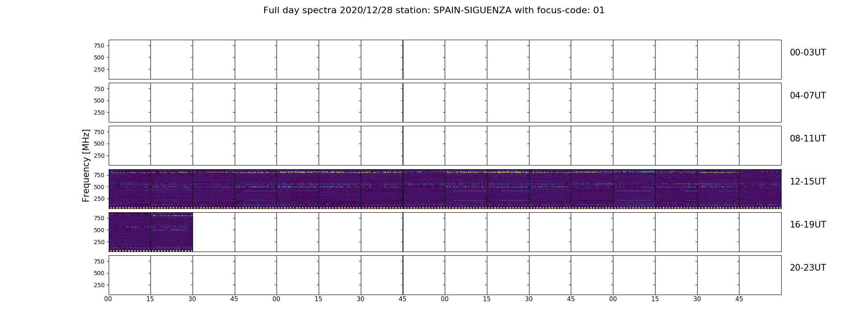Click the 750 tick in the 04-07UT row

[99, 89]
